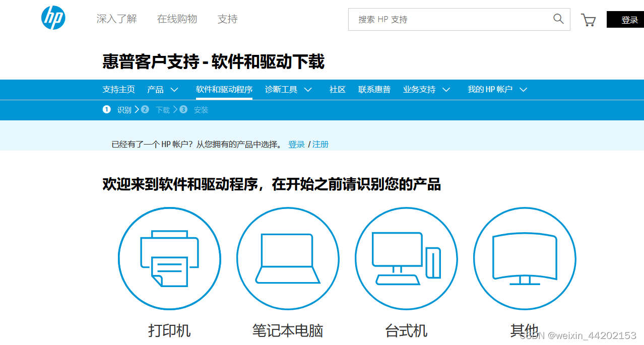This screenshot has height=345, width=644.
Task: Click the 登录 link in account banner
Action: [x=296, y=145]
